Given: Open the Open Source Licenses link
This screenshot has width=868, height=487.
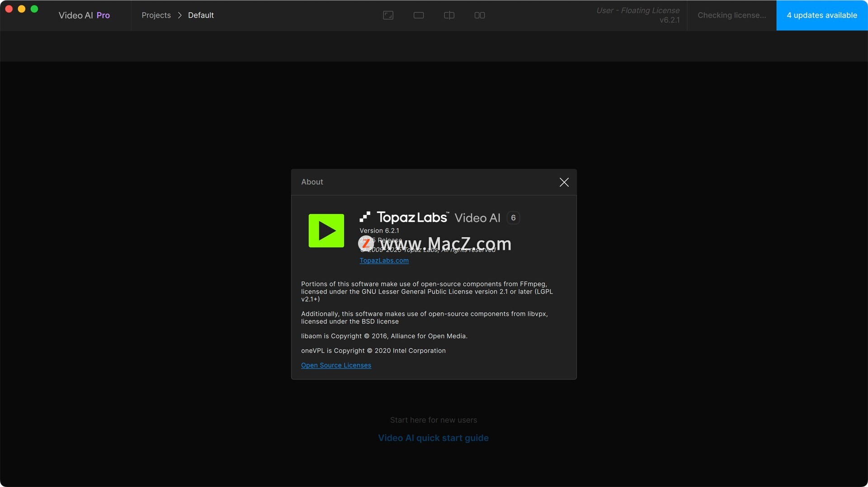Looking at the screenshot, I should click(336, 365).
